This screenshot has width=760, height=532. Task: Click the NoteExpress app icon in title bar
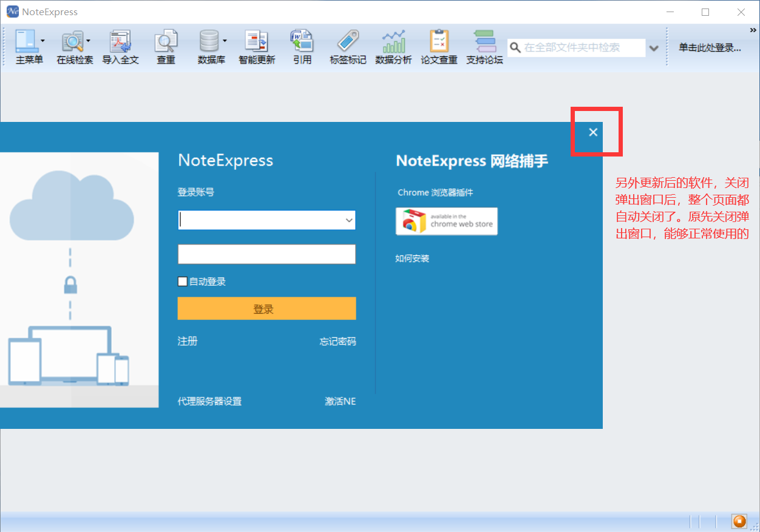pyautogui.click(x=12, y=12)
